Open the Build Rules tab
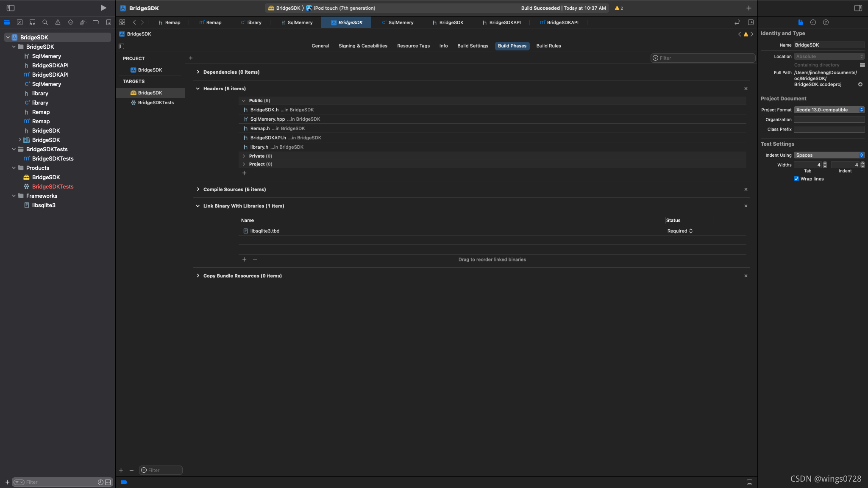Image resolution: width=868 pixels, height=488 pixels. pos(548,46)
